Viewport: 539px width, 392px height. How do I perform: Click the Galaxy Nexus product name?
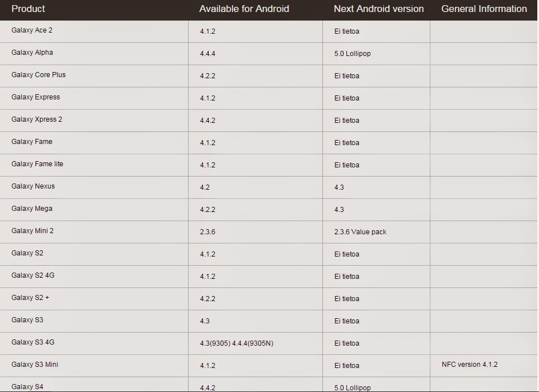33,186
